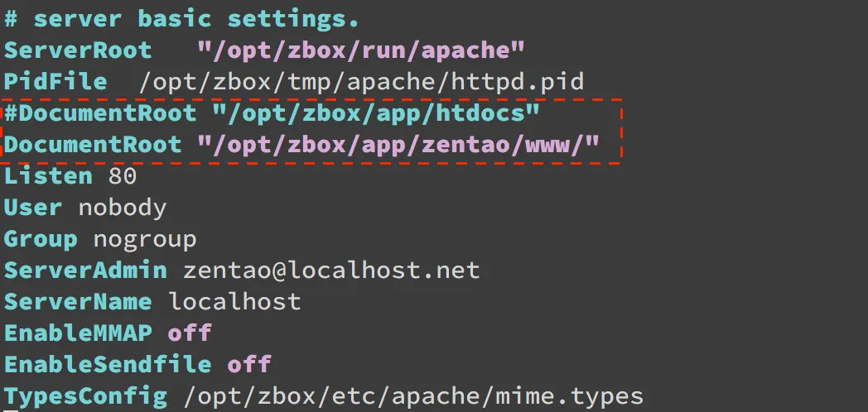Click the port value 80
The width and height of the screenshot is (868, 412).
[x=123, y=176]
